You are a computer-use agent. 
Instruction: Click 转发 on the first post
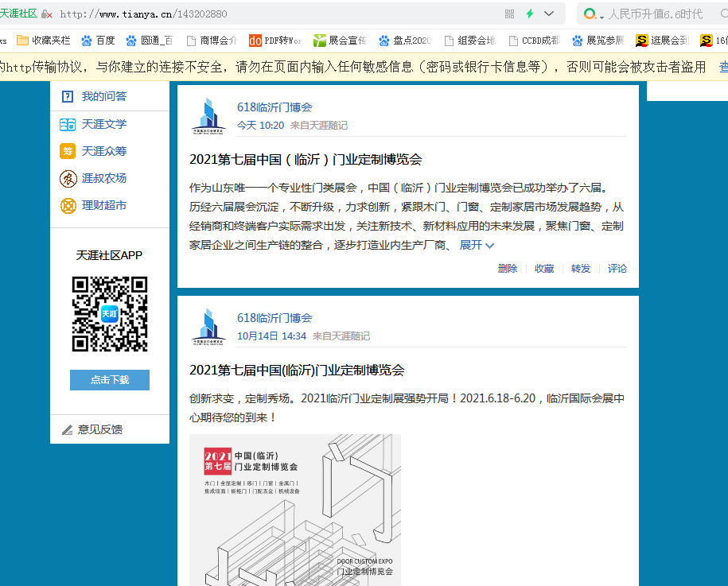(581, 269)
